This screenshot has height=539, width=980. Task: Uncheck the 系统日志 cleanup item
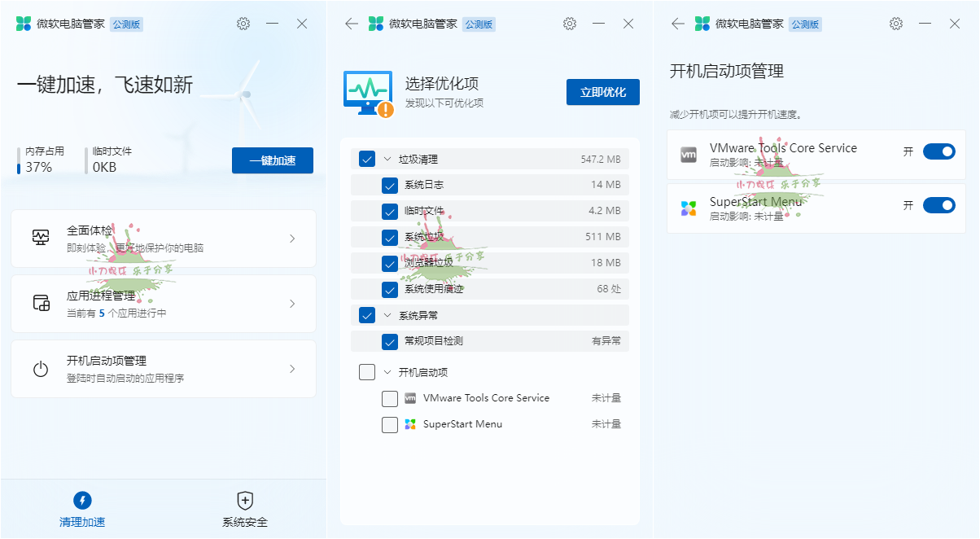(389, 185)
